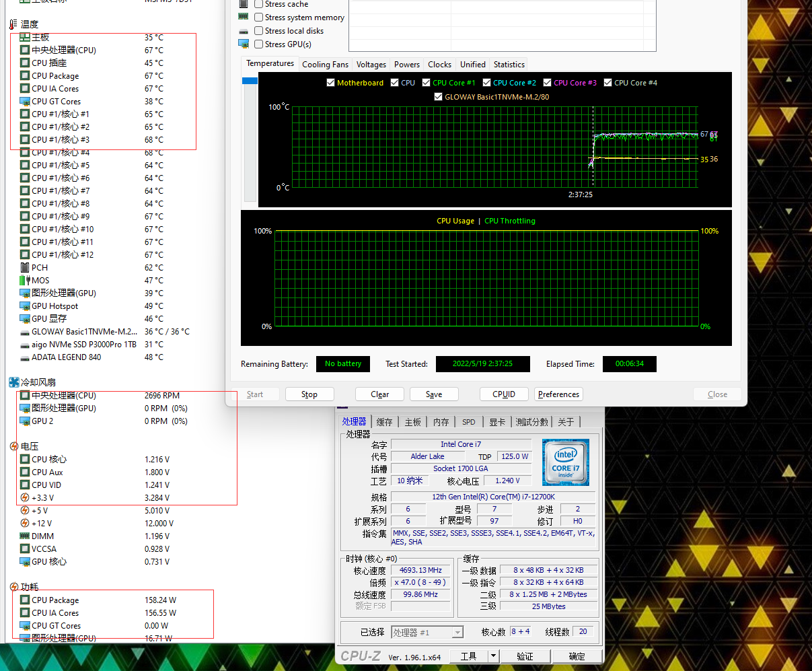
Task: Switch to CPU-Z 缓存 tab
Action: click(x=384, y=422)
